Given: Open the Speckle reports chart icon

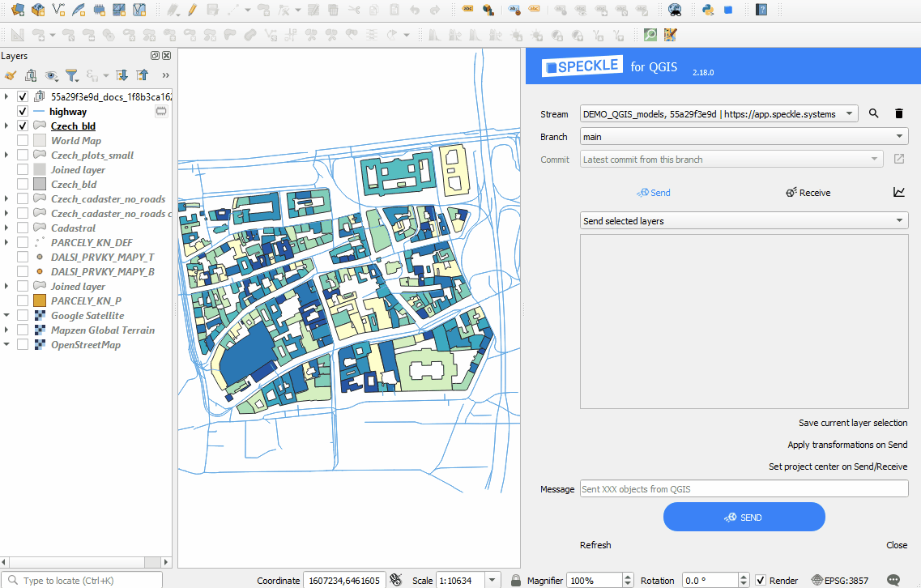Looking at the screenshot, I should coord(899,193).
